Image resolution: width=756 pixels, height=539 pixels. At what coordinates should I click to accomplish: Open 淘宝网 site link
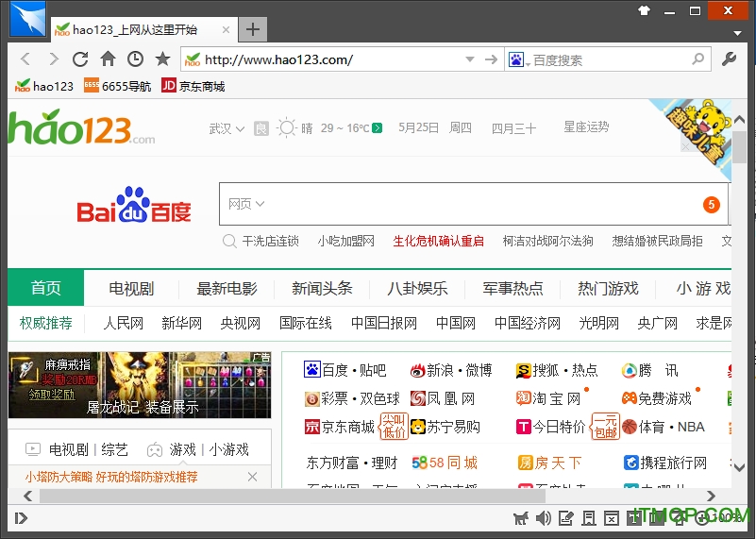pyautogui.click(x=548, y=398)
